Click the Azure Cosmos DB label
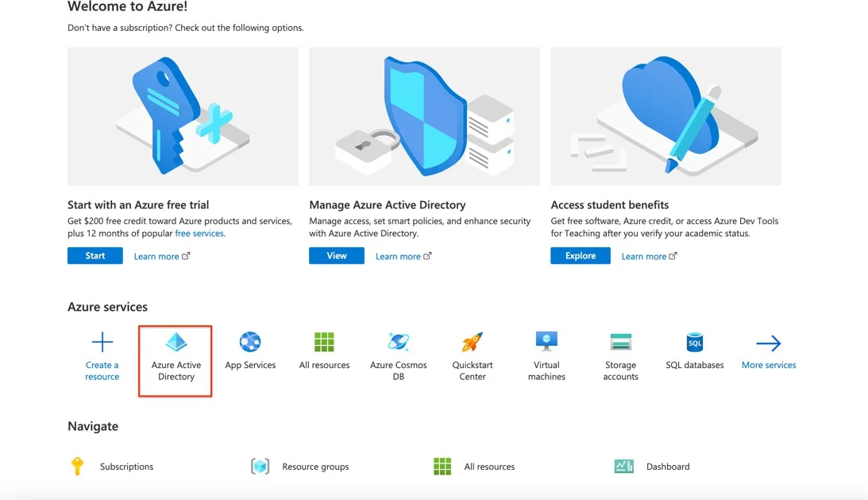The image size is (868, 500). [399, 371]
